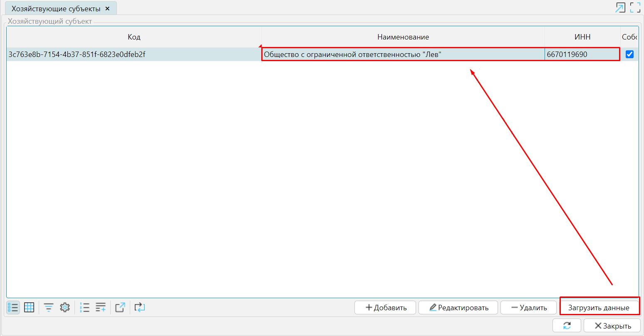This screenshot has height=336, width=644.
Task: Click the export arrow icon in toolbar
Action: pos(120,307)
